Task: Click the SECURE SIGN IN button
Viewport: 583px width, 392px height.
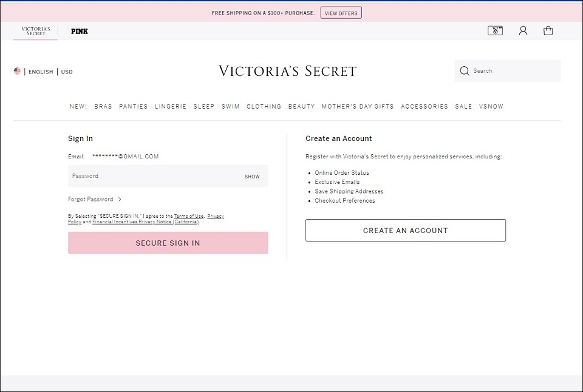Action: [x=168, y=243]
